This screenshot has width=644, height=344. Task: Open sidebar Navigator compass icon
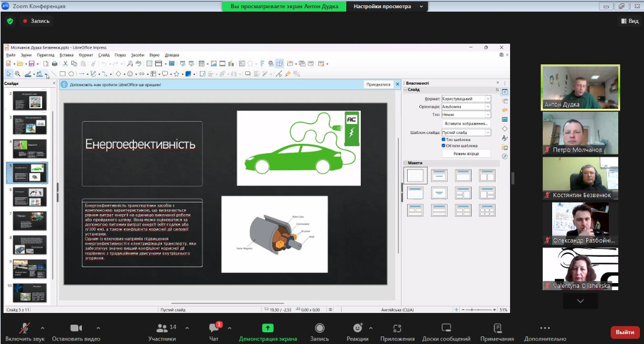pos(504,156)
